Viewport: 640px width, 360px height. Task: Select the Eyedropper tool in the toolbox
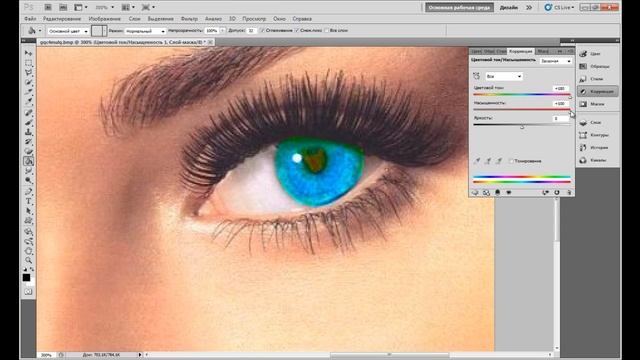28,102
